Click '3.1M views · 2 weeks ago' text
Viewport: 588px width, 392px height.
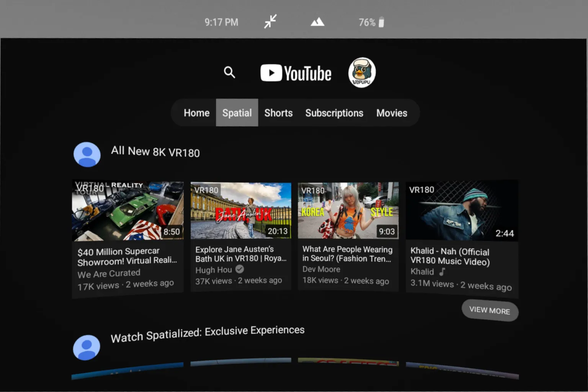[461, 285]
